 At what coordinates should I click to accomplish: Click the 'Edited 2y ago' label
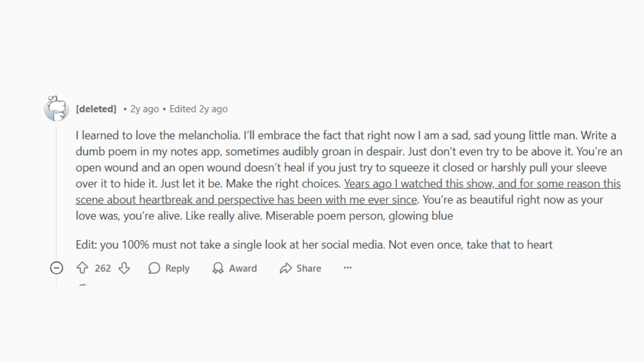[x=198, y=109]
